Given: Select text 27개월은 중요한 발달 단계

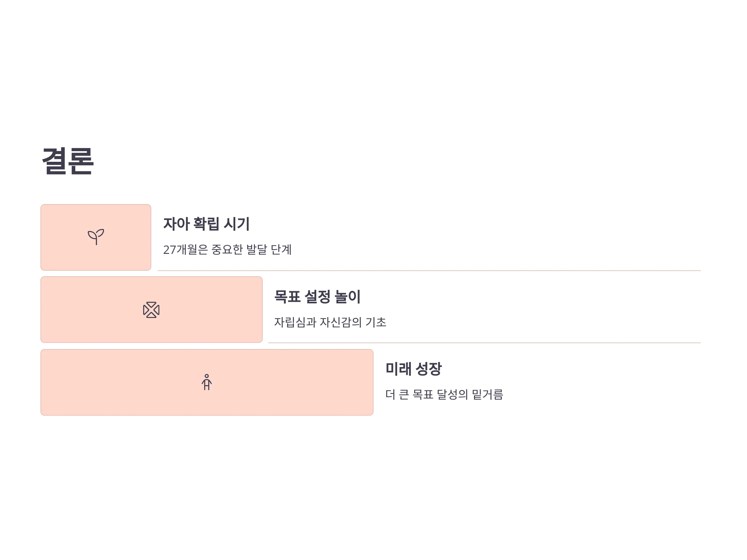Looking at the screenshot, I should click(227, 250).
